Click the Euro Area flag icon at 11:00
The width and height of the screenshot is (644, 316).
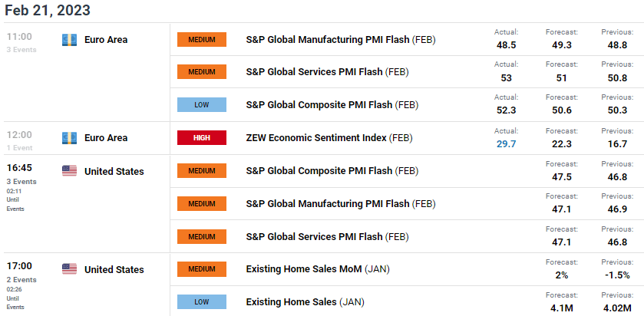point(69,40)
